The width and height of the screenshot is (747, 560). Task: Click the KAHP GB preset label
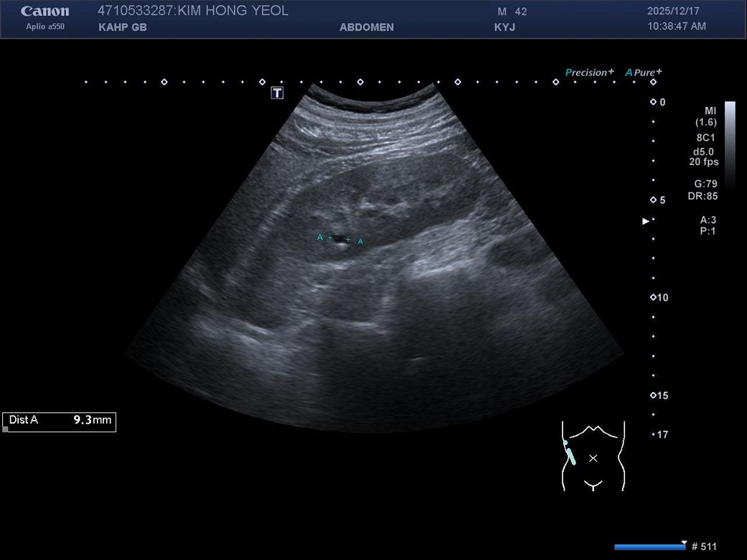pos(122,27)
